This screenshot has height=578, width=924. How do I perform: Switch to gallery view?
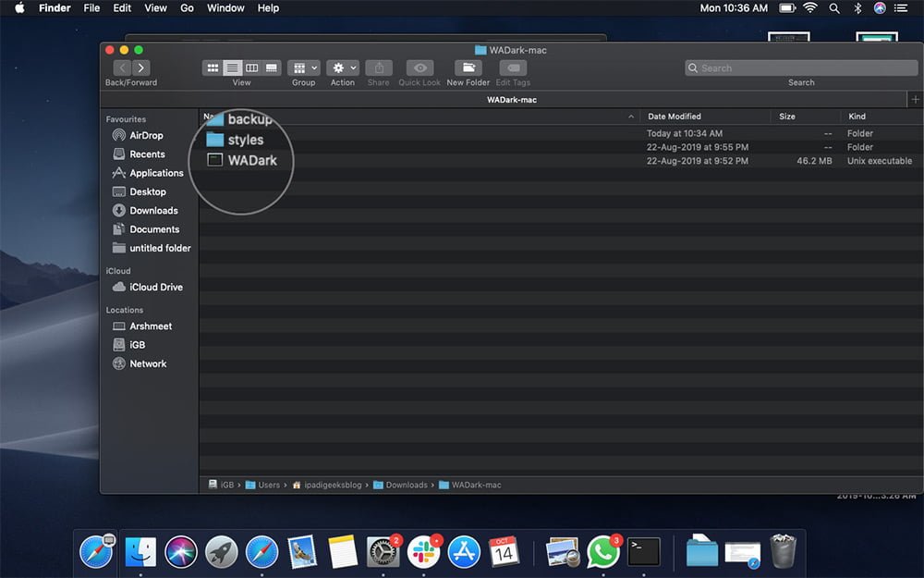click(x=271, y=68)
